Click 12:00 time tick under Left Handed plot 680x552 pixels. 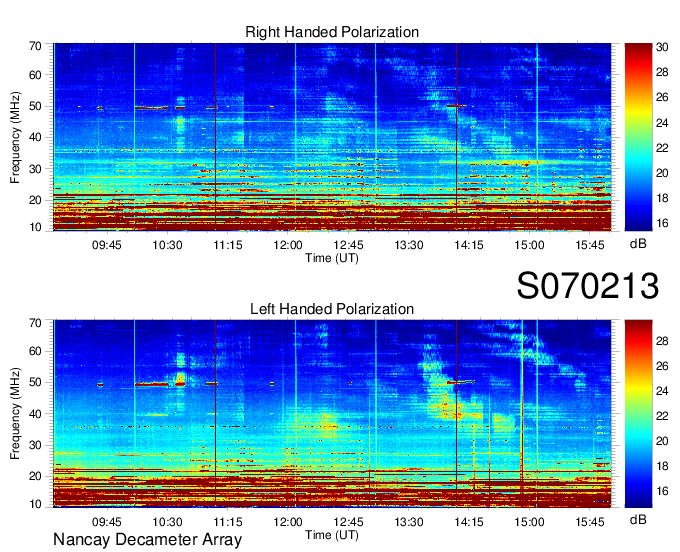pyautogui.click(x=288, y=522)
